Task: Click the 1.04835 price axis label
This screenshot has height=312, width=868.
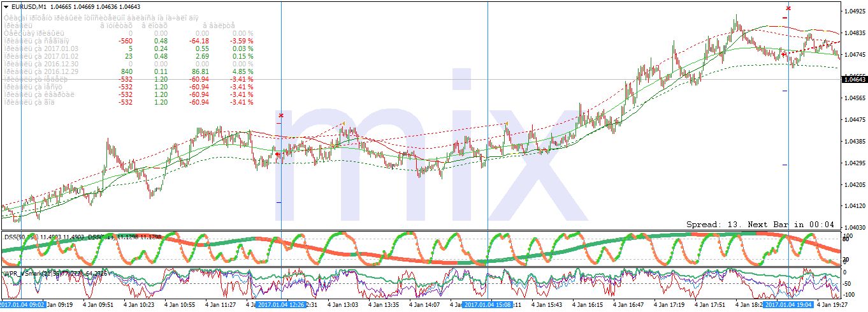Action: [x=854, y=33]
